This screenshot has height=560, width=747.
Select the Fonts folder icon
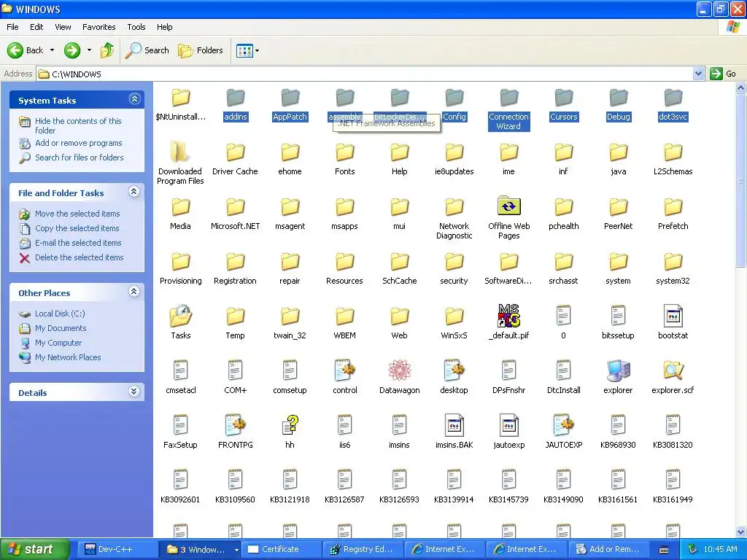[344, 153]
